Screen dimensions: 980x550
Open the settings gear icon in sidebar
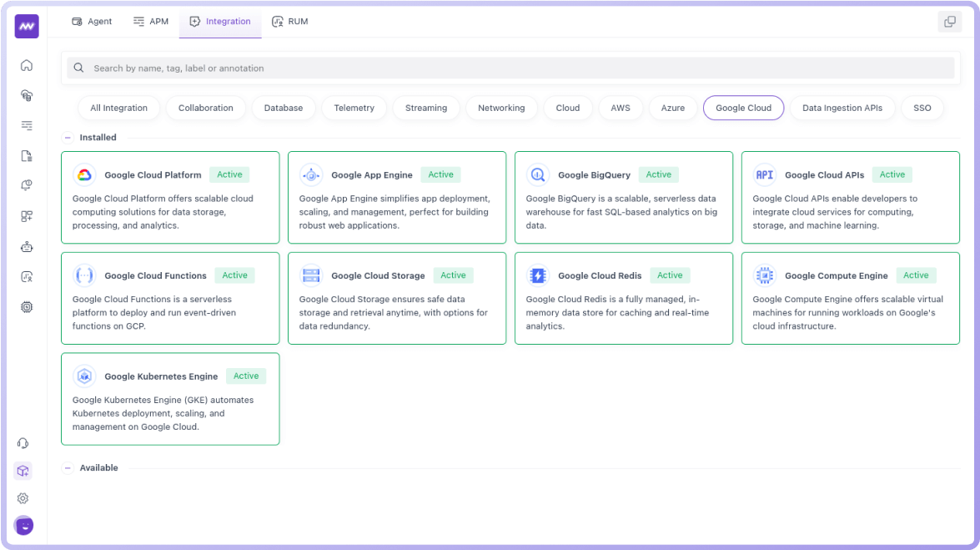pos(23,498)
